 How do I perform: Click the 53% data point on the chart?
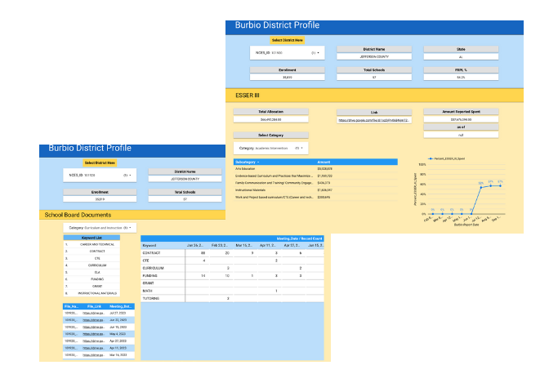coord(481,187)
